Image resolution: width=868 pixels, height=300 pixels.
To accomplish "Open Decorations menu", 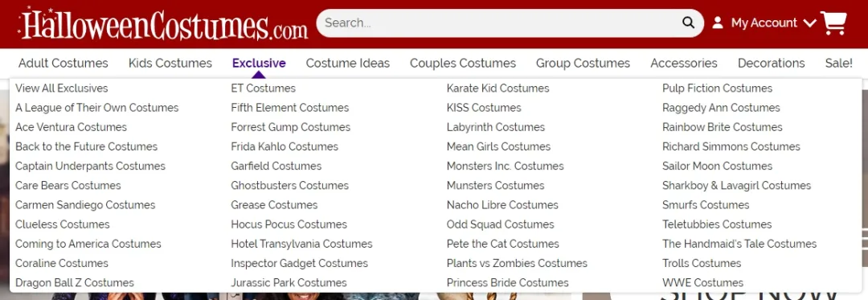I will (771, 63).
